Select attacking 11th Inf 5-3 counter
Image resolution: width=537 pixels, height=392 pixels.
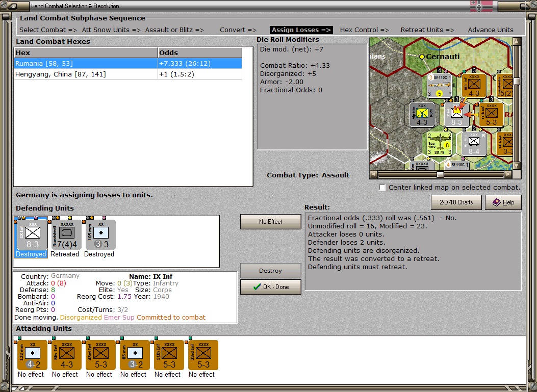169,355
